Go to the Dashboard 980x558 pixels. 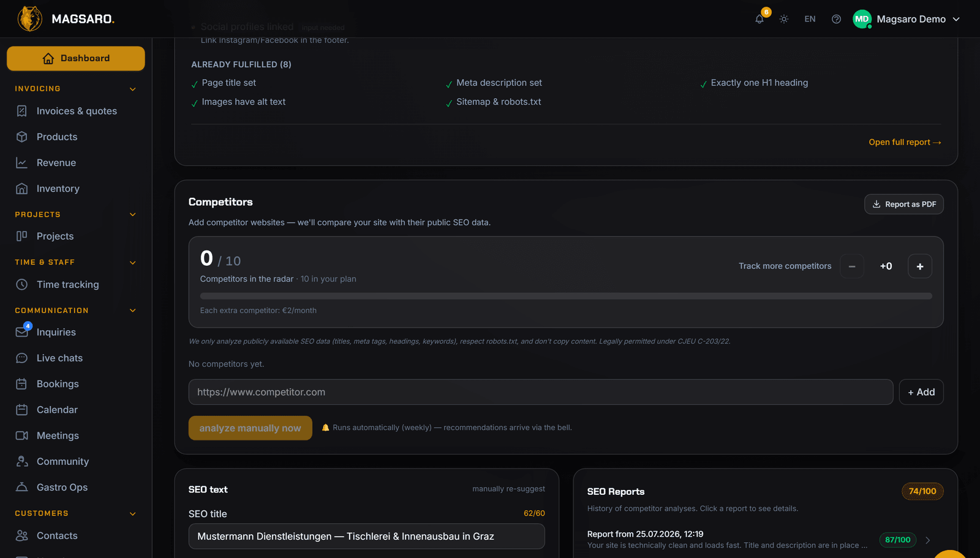[x=76, y=58]
